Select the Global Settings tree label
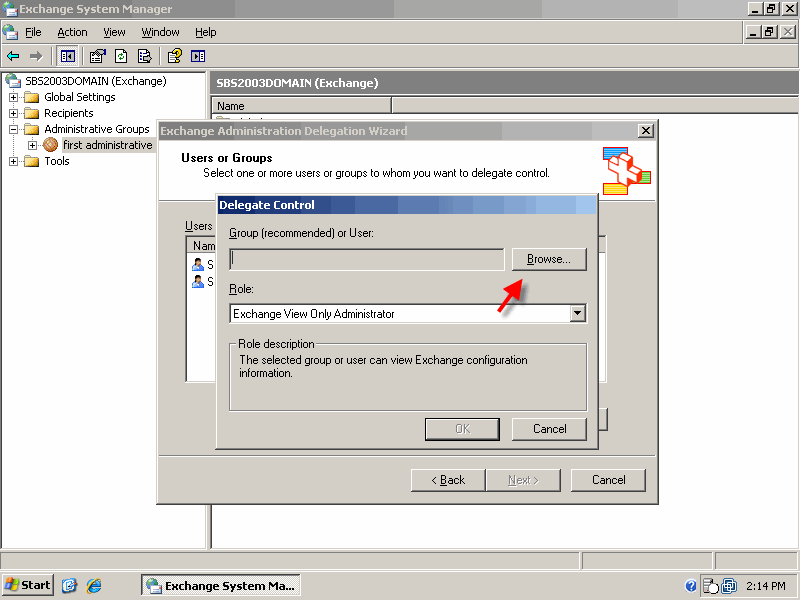This screenshot has height=600, width=800. pyautogui.click(x=80, y=97)
